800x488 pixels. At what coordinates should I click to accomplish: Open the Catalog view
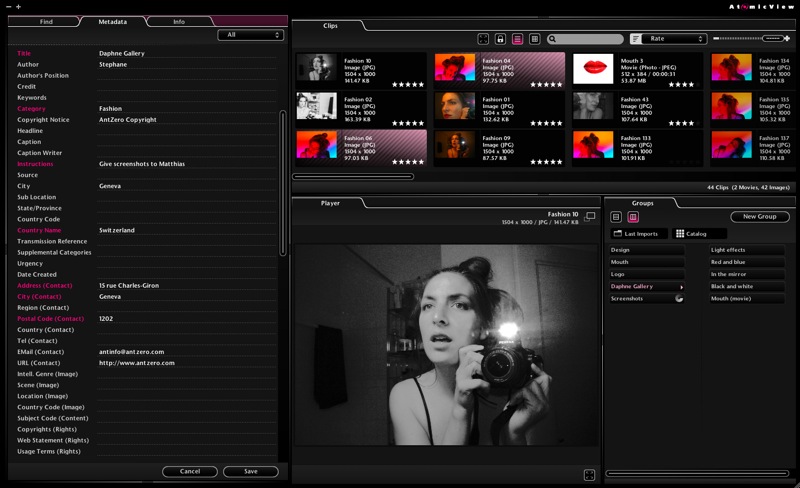699,234
